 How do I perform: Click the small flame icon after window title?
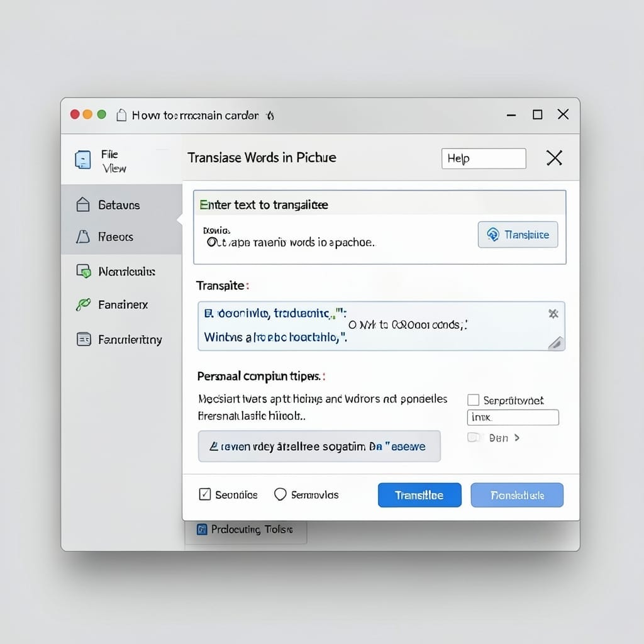pyautogui.click(x=270, y=116)
